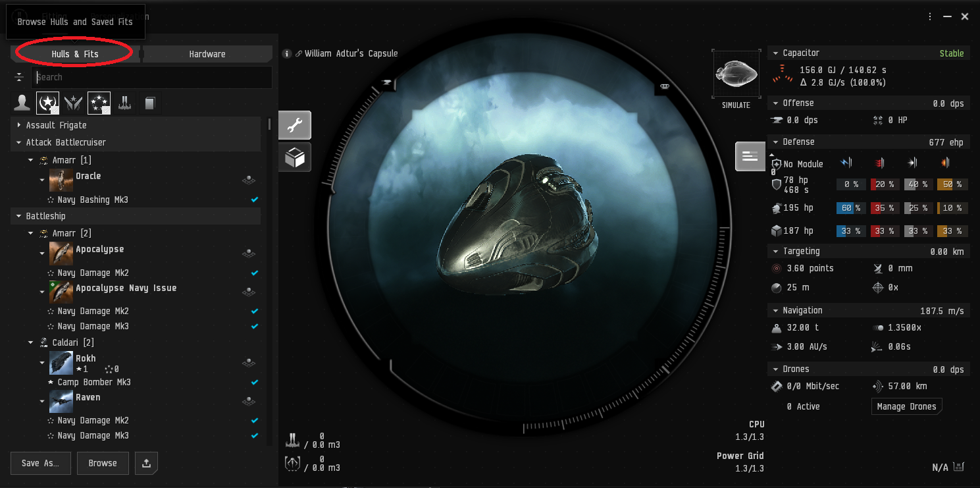
Task: Click blue checkmark on Navy Bashing Mk3
Action: coord(255,200)
